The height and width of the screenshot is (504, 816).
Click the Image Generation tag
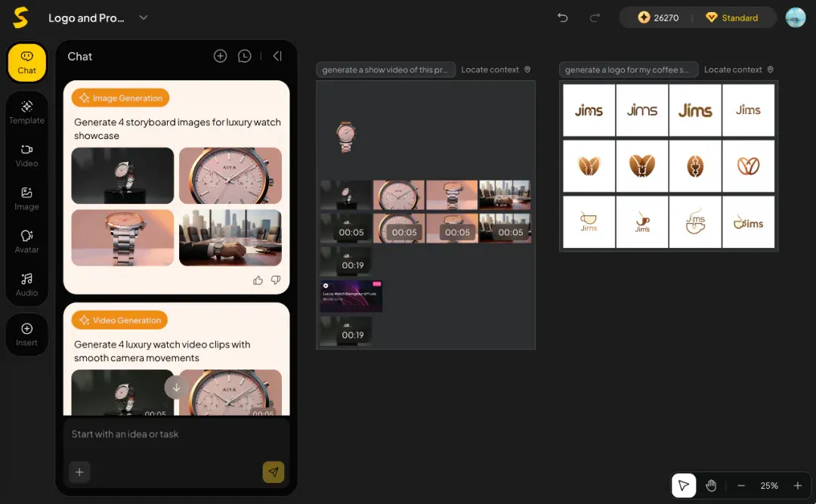pyautogui.click(x=120, y=98)
